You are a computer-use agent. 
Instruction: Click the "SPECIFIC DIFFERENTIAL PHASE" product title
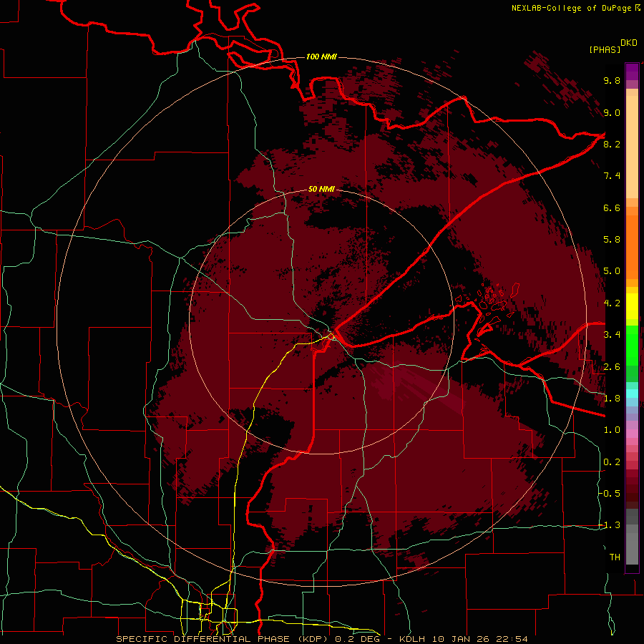pyautogui.click(x=203, y=639)
